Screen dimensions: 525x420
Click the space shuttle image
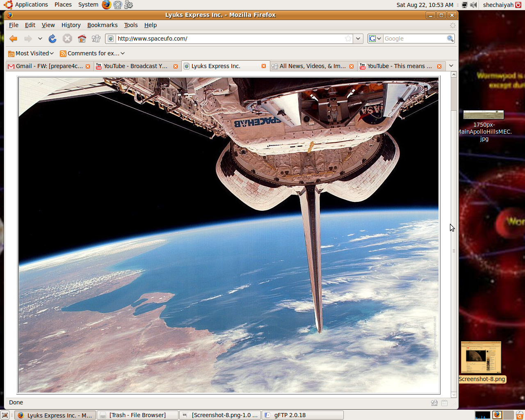click(x=228, y=235)
